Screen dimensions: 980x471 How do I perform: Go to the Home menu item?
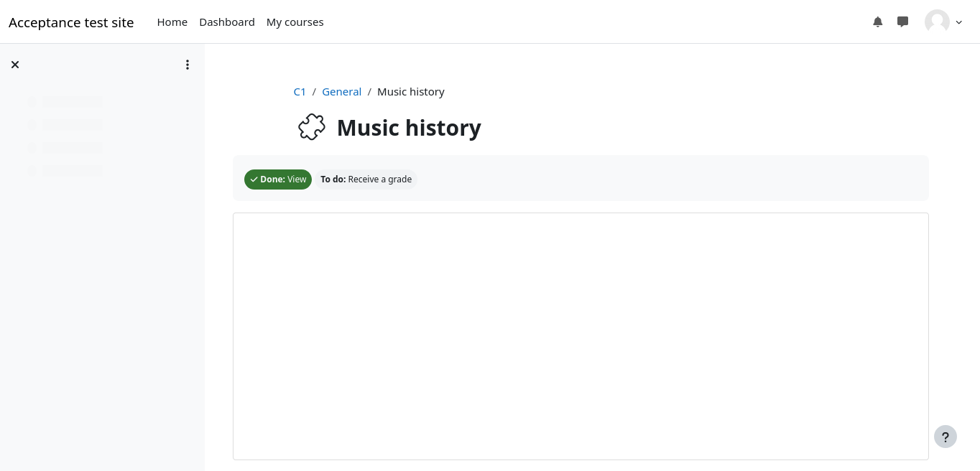tap(172, 22)
